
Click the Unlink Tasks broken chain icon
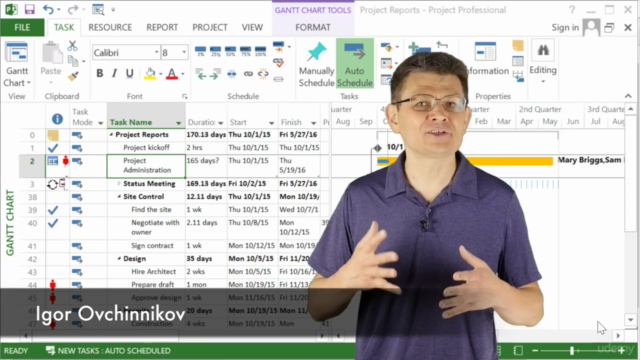[263, 74]
